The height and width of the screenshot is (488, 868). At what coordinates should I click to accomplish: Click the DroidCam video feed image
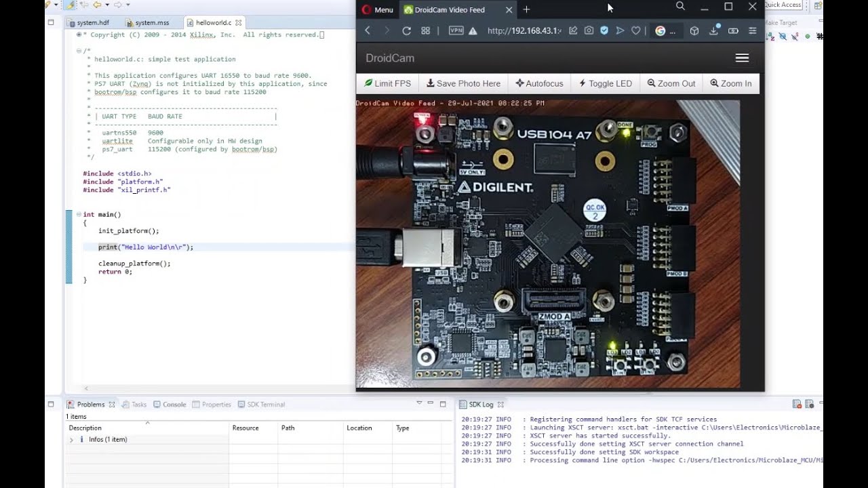548,244
